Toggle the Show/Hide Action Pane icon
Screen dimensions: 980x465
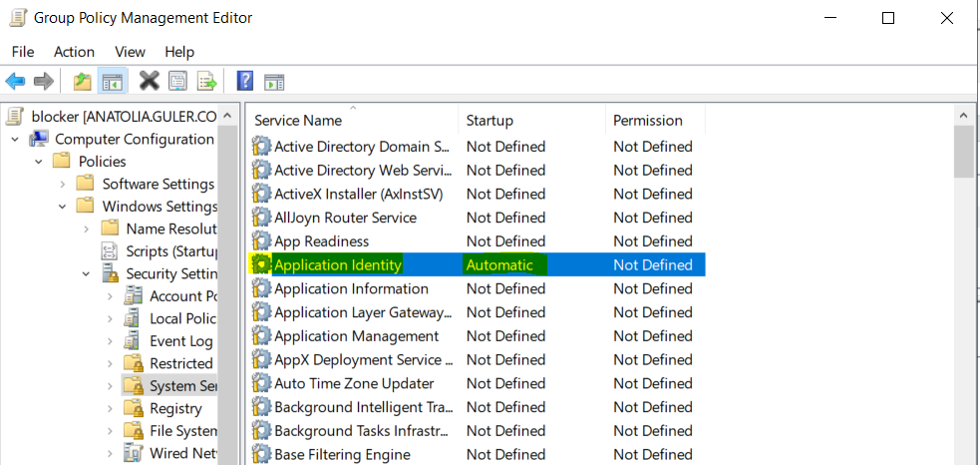pyautogui.click(x=274, y=82)
